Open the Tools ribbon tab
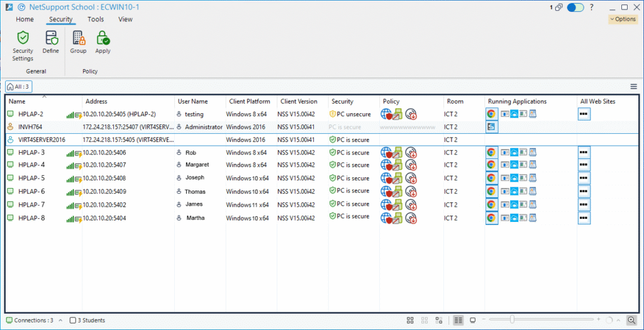 point(96,19)
